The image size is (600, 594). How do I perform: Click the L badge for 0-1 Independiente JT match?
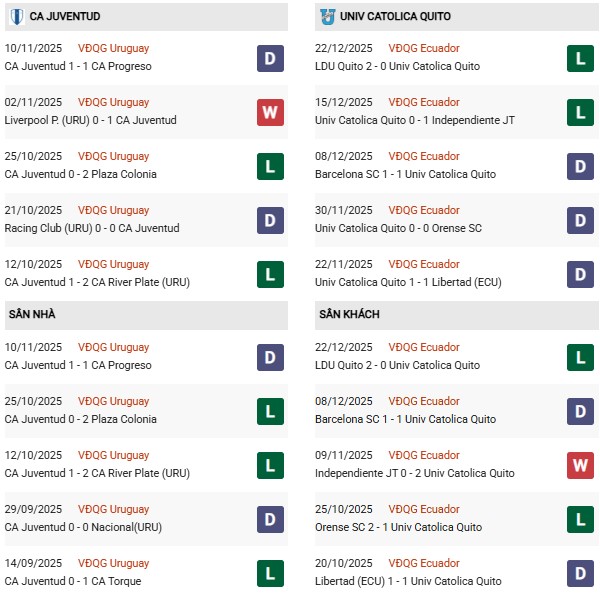pos(580,112)
